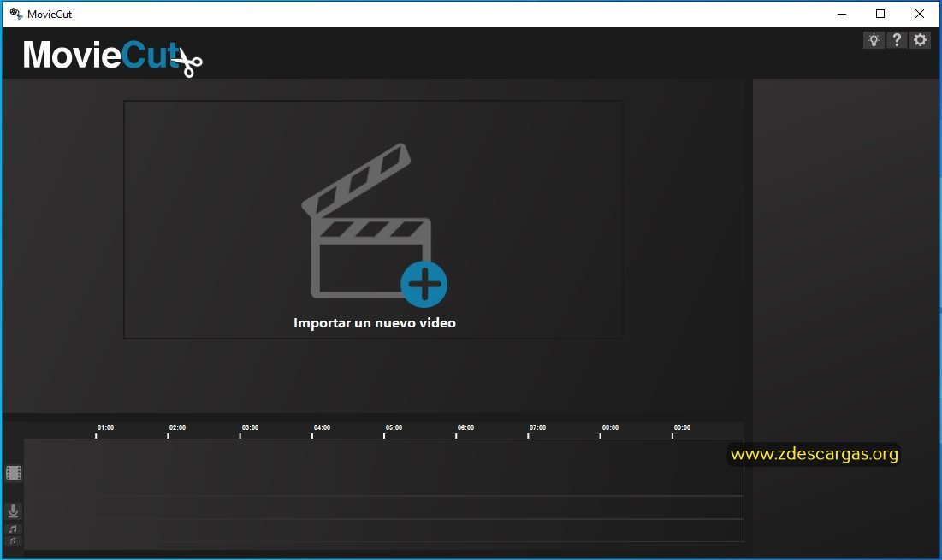Click the 02:00 timeline marker
Viewport: 942px width, 560px height.
[x=177, y=428]
